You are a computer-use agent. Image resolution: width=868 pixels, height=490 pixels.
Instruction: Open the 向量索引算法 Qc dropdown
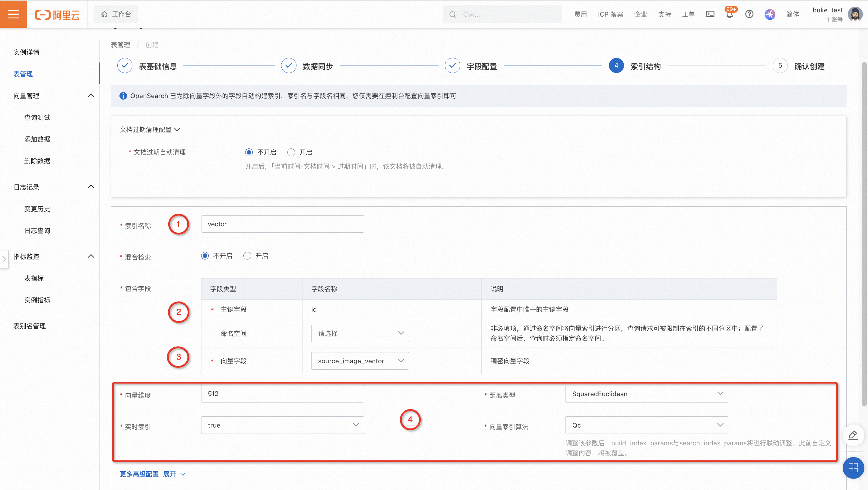646,425
